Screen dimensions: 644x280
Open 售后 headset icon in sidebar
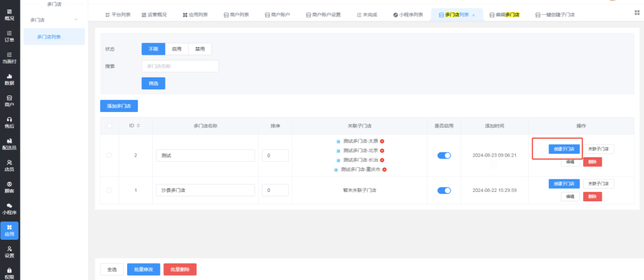[9, 122]
